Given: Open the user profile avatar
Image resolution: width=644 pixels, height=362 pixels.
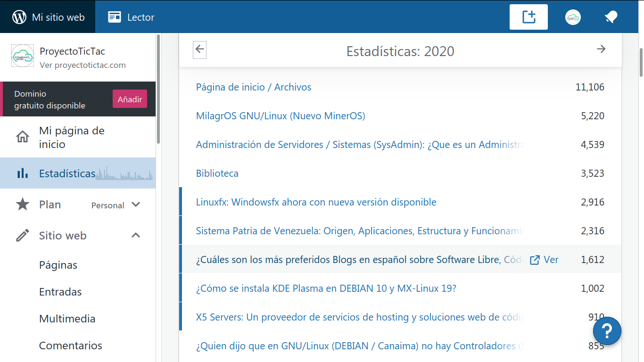Looking at the screenshot, I should (573, 17).
